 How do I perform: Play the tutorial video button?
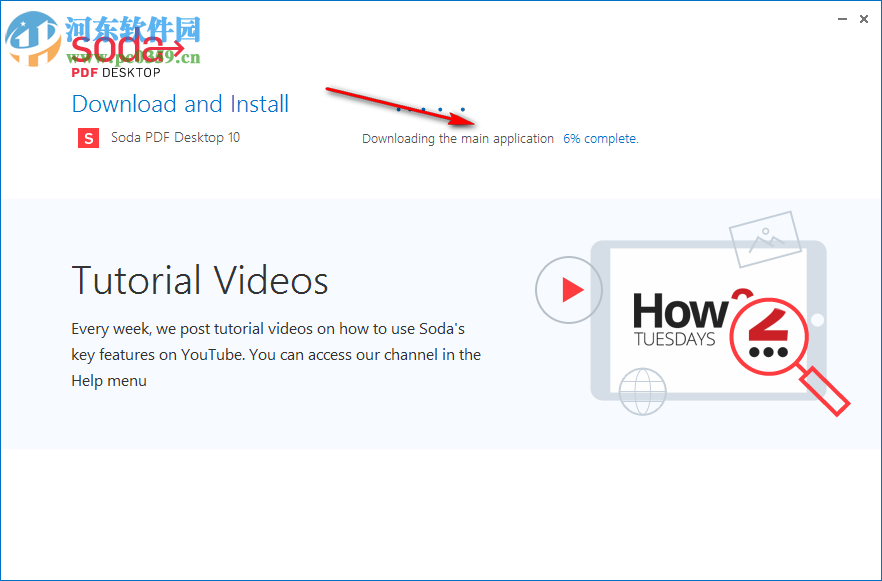pyautogui.click(x=569, y=290)
